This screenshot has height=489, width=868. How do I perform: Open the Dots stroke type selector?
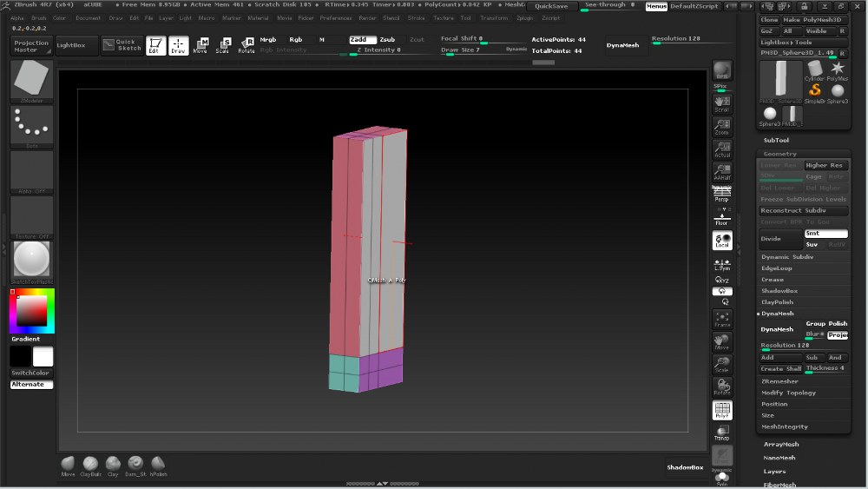point(31,127)
